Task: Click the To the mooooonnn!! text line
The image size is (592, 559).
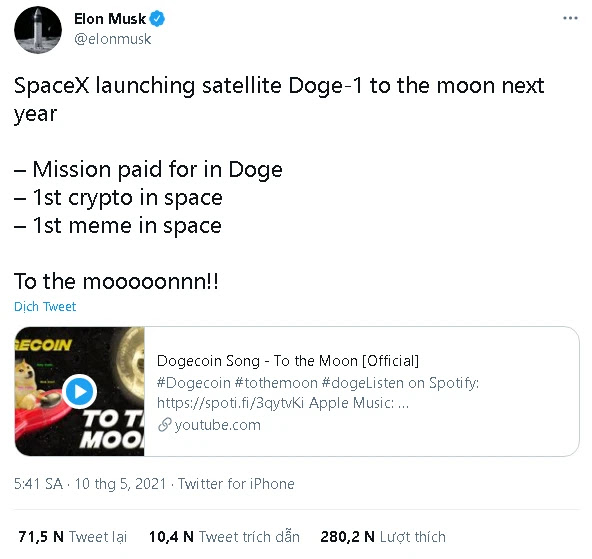Action: tap(116, 282)
